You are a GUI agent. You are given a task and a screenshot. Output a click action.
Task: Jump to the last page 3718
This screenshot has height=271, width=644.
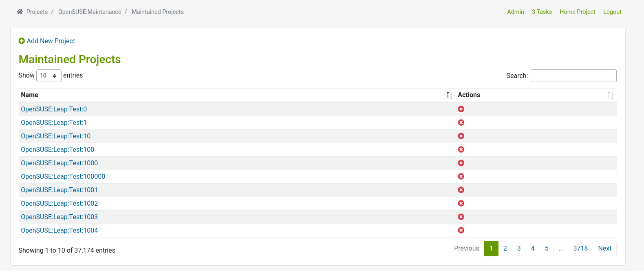pos(580,248)
